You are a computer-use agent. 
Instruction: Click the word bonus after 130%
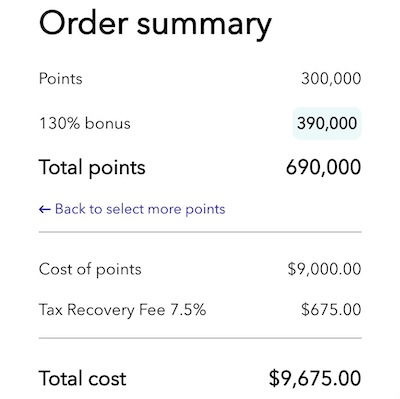coord(107,123)
